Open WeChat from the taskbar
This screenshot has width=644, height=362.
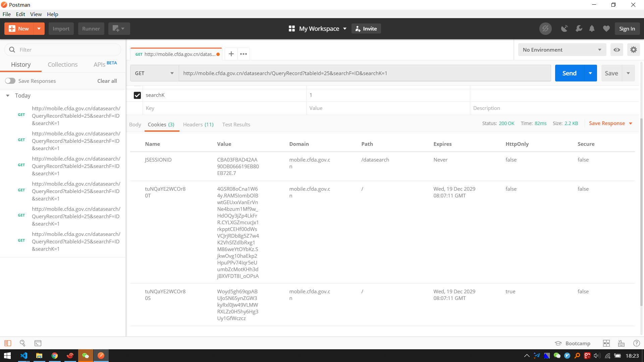[86, 356]
